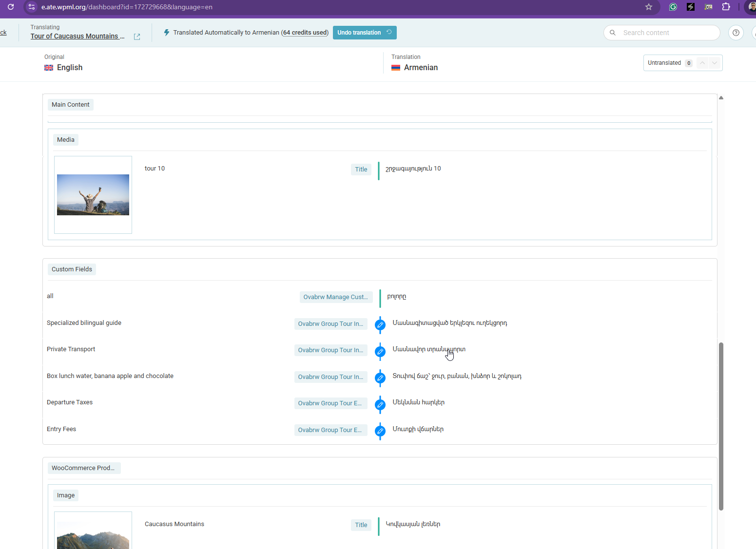This screenshot has height=549, width=756.
Task: Click edit pencil icon for Entry Fees
Action: point(380,431)
